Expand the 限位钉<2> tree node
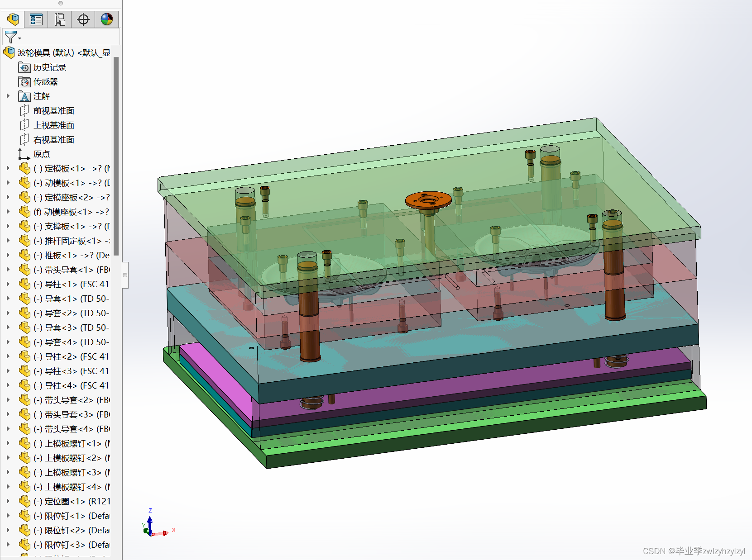The width and height of the screenshot is (752, 560). click(x=8, y=530)
